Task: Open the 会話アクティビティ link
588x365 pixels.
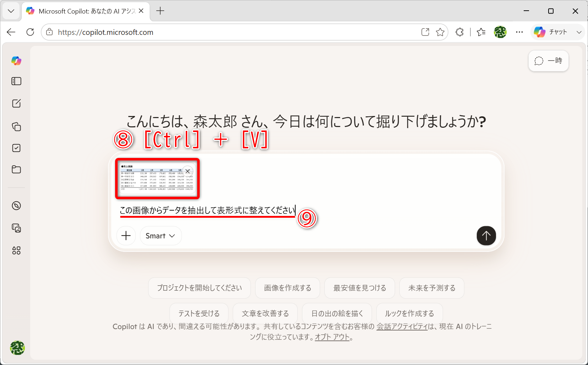Action: (402, 327)
